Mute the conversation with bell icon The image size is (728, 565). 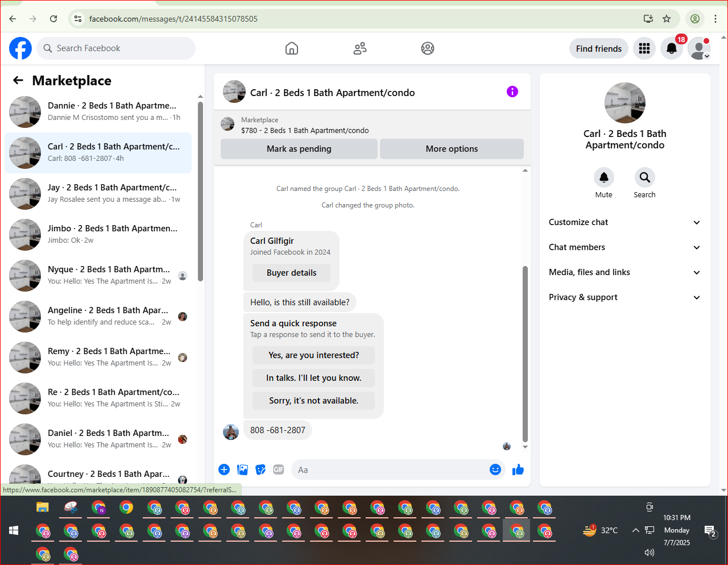(604, 177)
